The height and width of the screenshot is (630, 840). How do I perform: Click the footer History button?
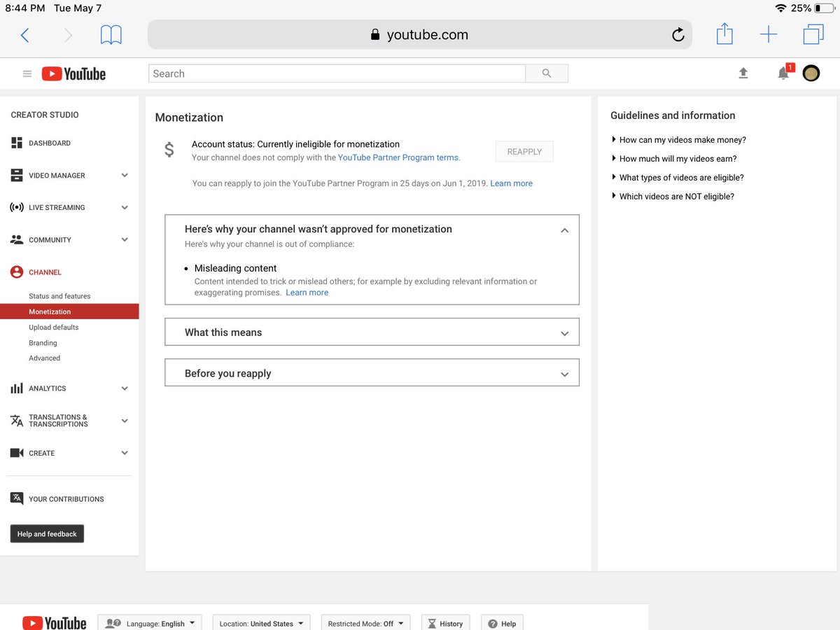point(446,623)
